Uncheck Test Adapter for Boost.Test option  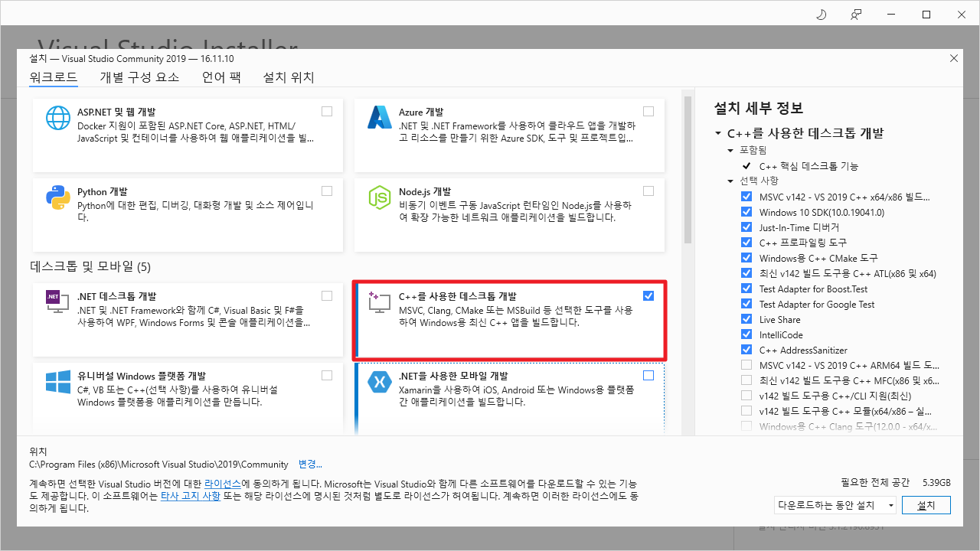746,289
